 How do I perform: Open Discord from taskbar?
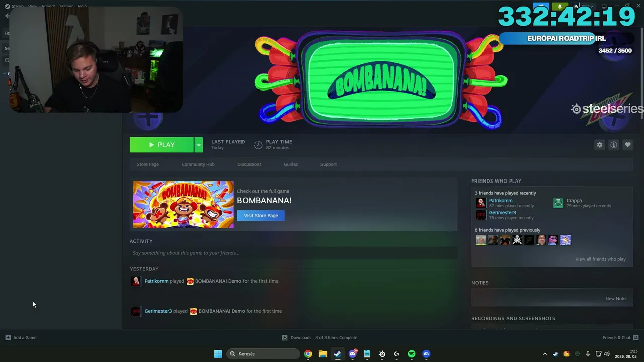point(353,354)
